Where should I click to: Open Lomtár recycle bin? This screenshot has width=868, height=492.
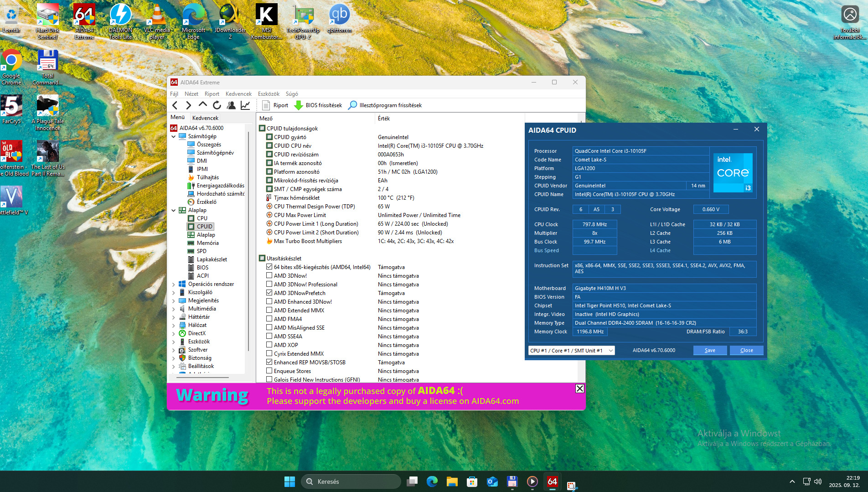tap(11, 19)
